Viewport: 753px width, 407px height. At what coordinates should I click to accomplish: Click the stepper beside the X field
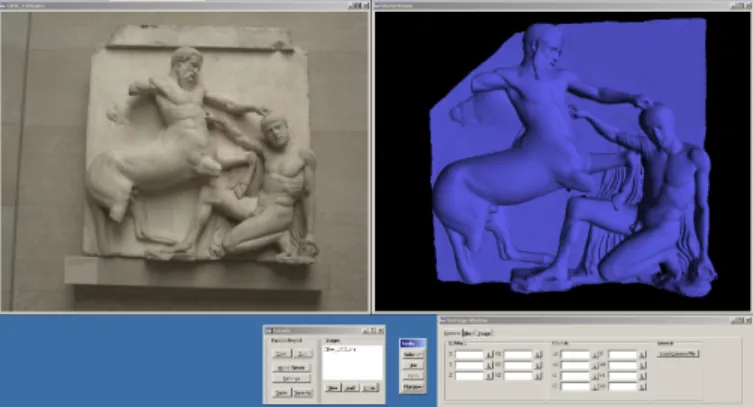click(x=489, y=355)
